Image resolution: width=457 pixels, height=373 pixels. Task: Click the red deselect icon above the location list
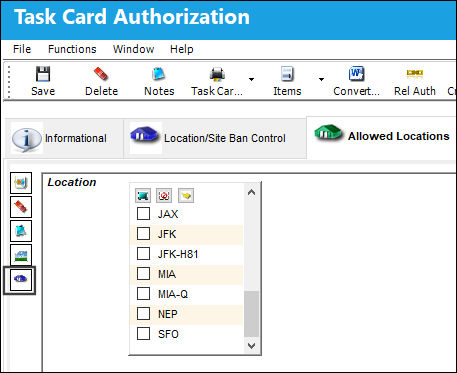pos(164,195)
